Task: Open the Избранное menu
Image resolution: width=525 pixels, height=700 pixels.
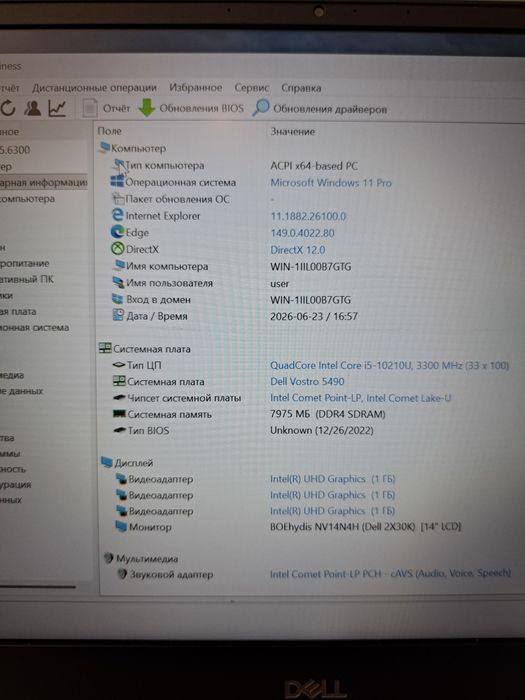Action: pyautogui.click(x=196, y=88)
